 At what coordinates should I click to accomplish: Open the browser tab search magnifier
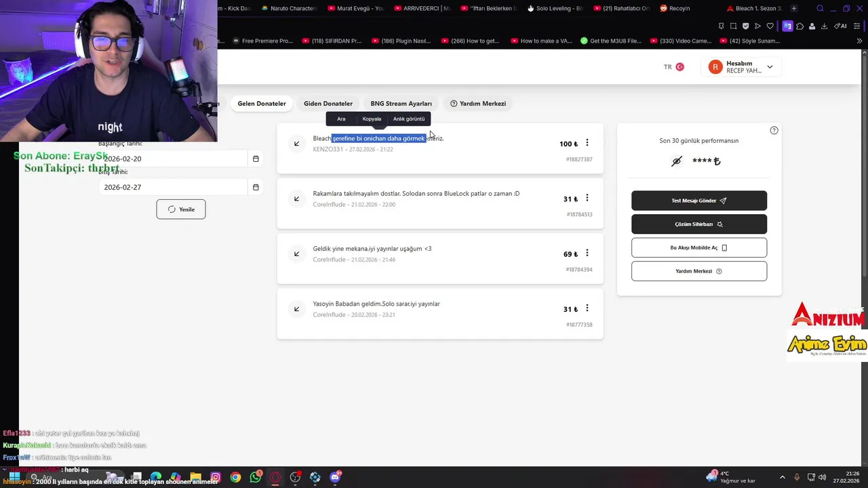(x=820, y=9)
